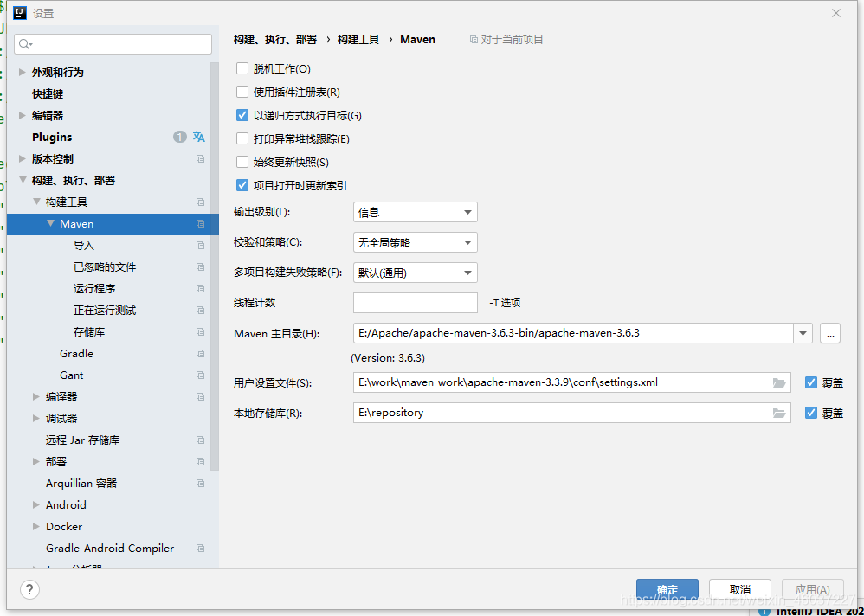Viewport: 864px width, 616px height.
Task: Select 已忽略的文件 under Maven
Action: (x=105, y=267)
